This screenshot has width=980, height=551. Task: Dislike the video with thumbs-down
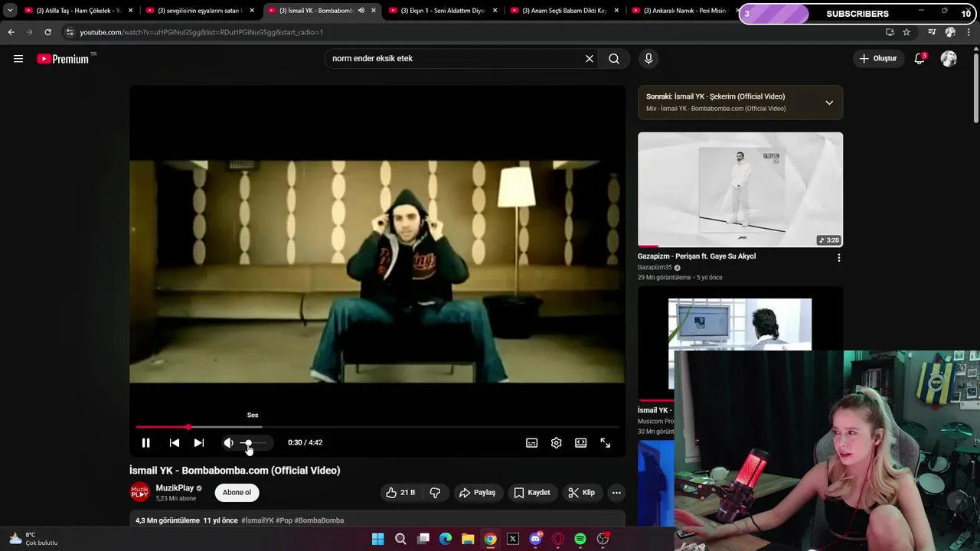click(x=435, y=493)
